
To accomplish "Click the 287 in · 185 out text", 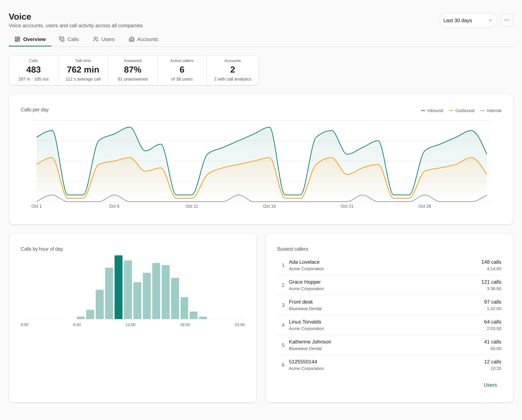I will pos(33,79).
